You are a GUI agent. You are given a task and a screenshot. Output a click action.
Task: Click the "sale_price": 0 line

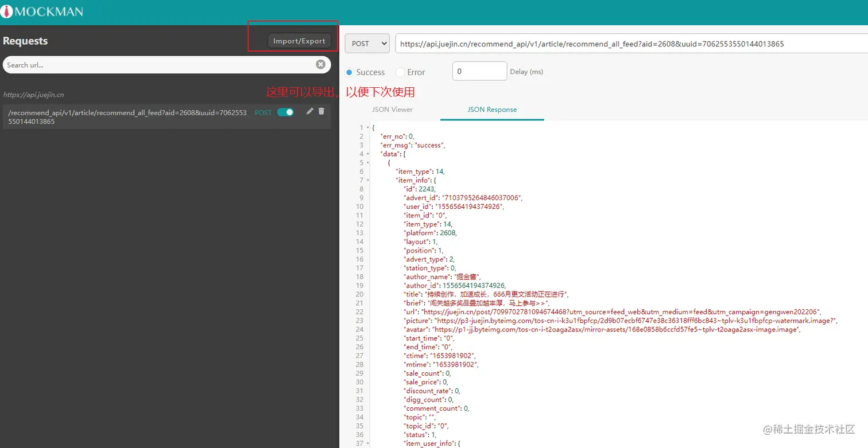426,382
